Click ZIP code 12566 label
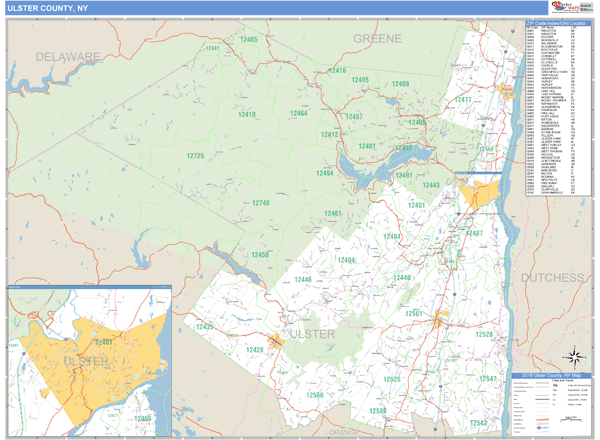600x440 pixels. (315, 395)
